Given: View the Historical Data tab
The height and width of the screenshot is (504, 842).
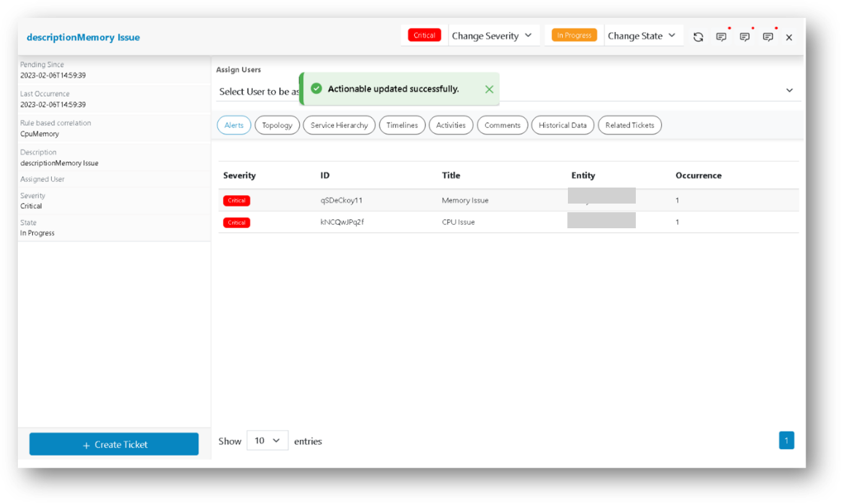Looking at the screenshot, I should (x=563, y=125).
